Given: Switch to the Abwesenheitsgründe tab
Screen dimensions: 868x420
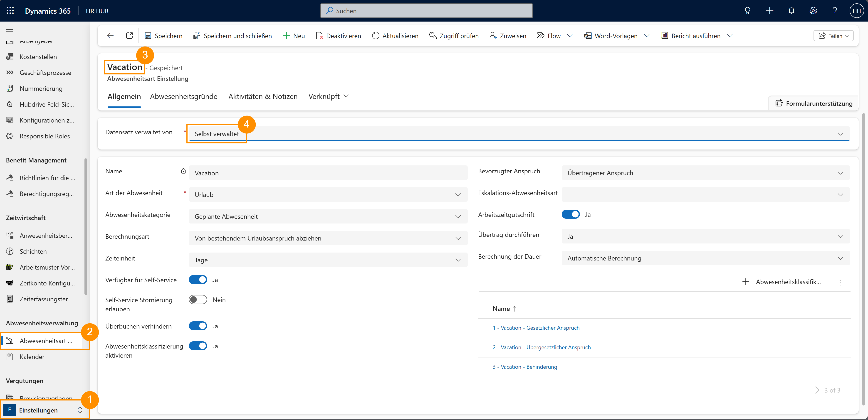Looking at the screenshot, I should coord(184,96).
